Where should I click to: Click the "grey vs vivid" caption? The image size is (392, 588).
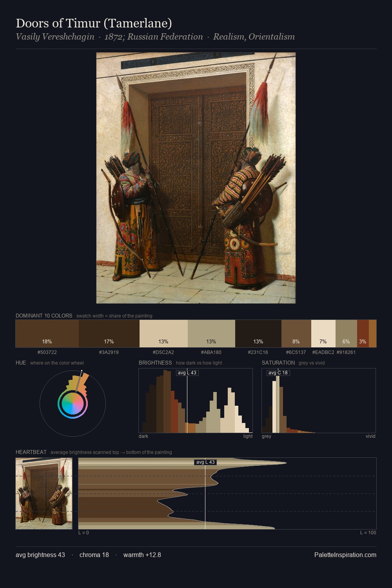[x=312, y=363]
